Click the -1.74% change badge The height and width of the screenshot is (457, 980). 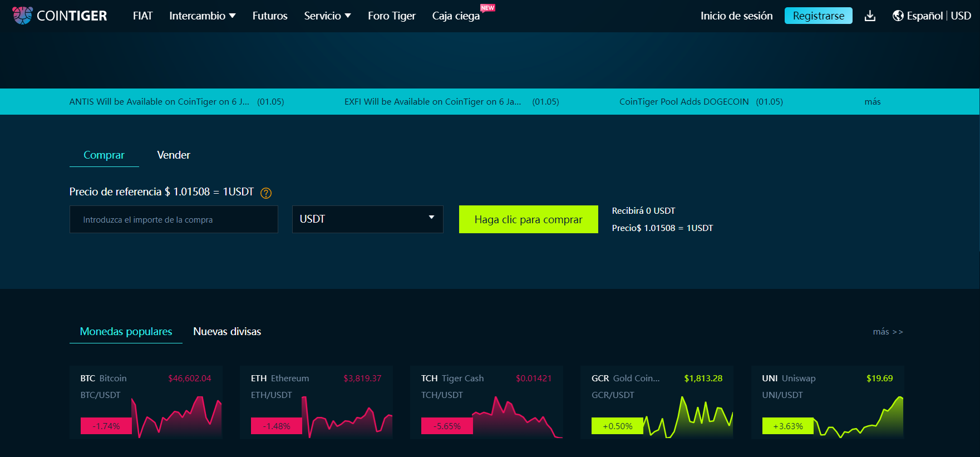pyautogui.click(x=106, y=426)
